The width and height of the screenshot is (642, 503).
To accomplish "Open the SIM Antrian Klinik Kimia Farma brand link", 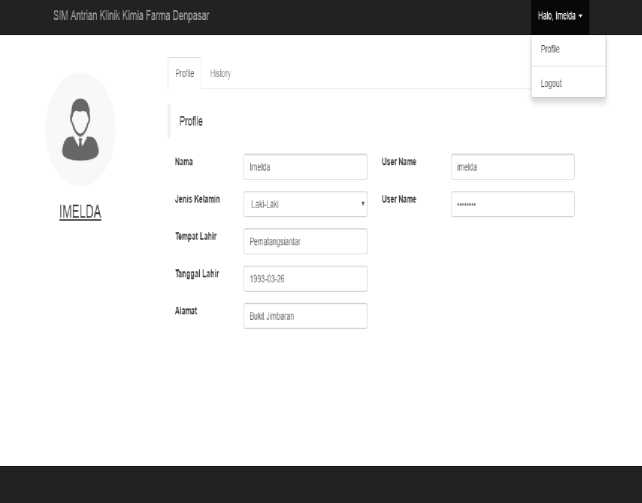I will point(131,16).
